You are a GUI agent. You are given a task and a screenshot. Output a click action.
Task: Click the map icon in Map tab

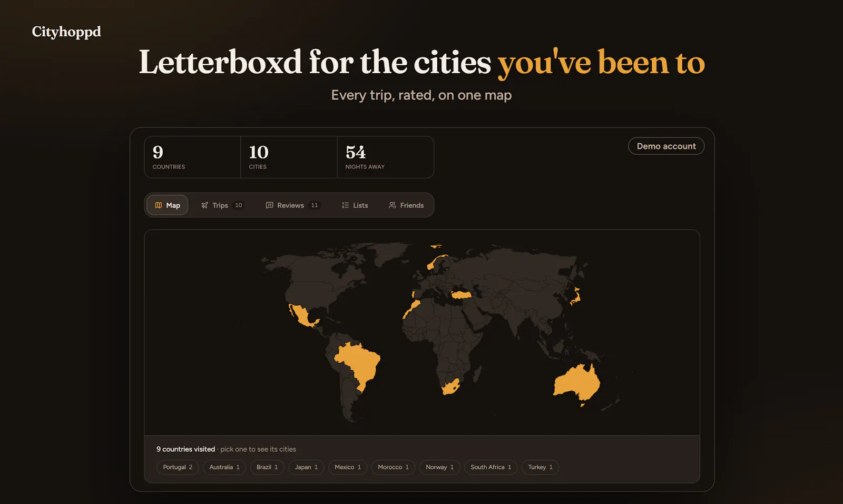(x=159, y=205)
